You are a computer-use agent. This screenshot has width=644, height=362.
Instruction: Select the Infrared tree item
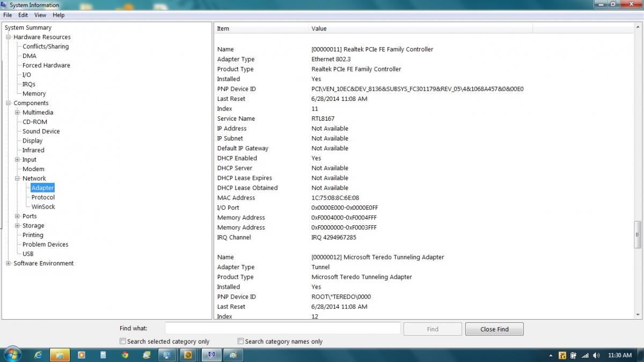[x=33, y=150]
